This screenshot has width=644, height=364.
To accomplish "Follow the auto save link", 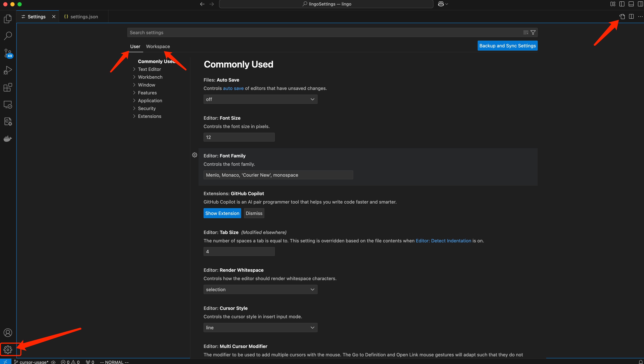I will click(x=233, y=88).
